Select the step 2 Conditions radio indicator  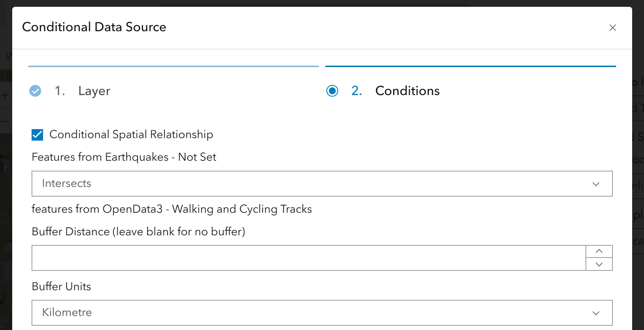[x=332, y=91]
